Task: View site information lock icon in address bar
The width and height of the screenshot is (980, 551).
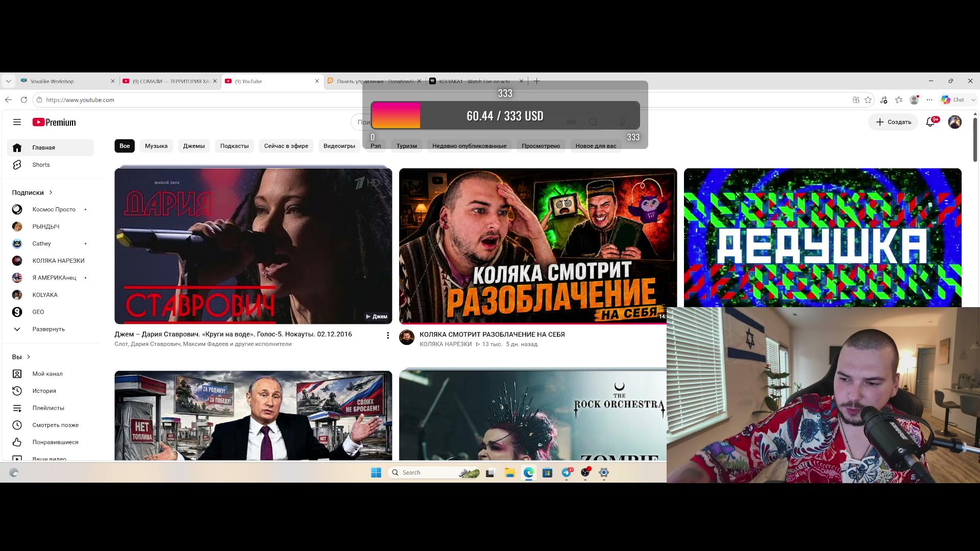Action: (39, 100)
